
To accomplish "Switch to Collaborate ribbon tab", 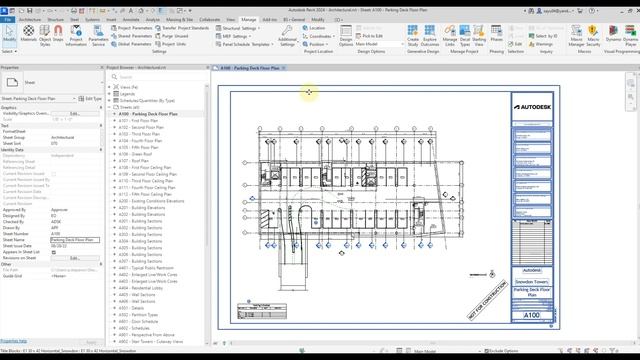I will pos(209,20).
